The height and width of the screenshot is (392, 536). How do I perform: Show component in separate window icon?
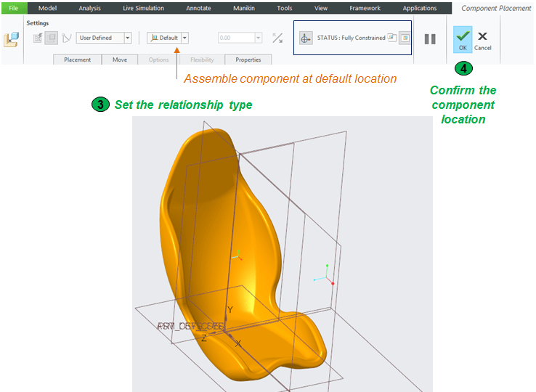[x=392, y=38]
